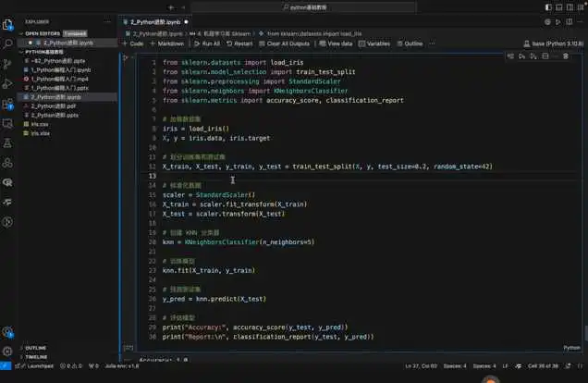Expand the Outline section
Screen dimensions: 588x383
tap(35, 348)
